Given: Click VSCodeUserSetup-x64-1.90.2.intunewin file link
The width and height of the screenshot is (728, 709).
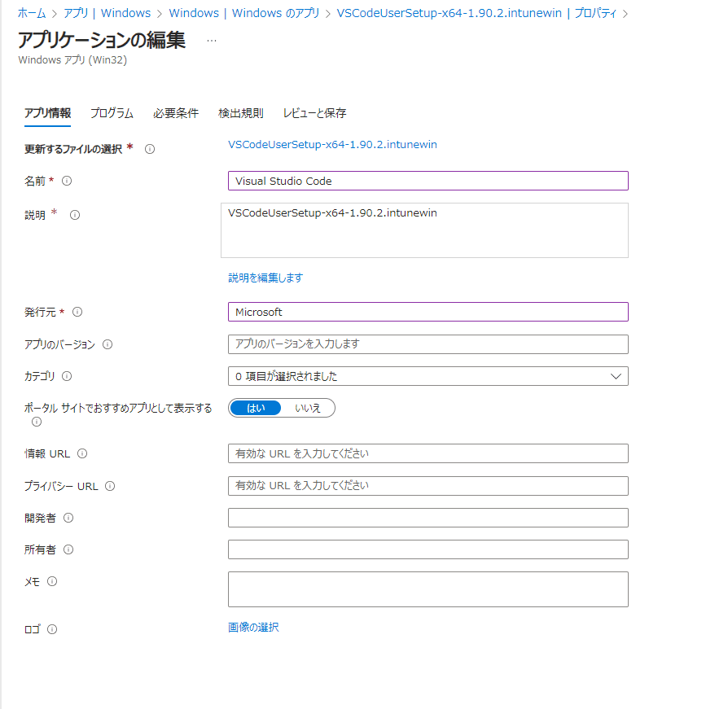Looking at the screenshot, I should (x=332, y=144).
